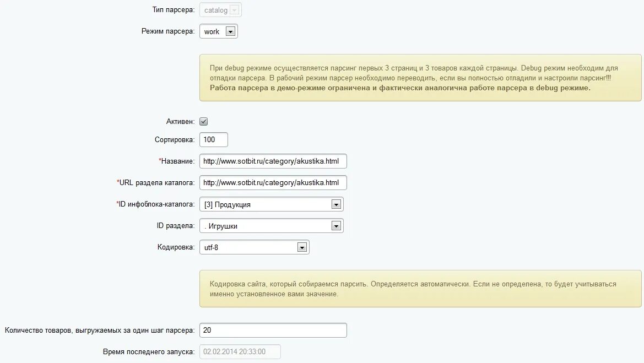
Task: Open the 'Кодировка' utf-8 dropdown
Action: click(254, 247)
